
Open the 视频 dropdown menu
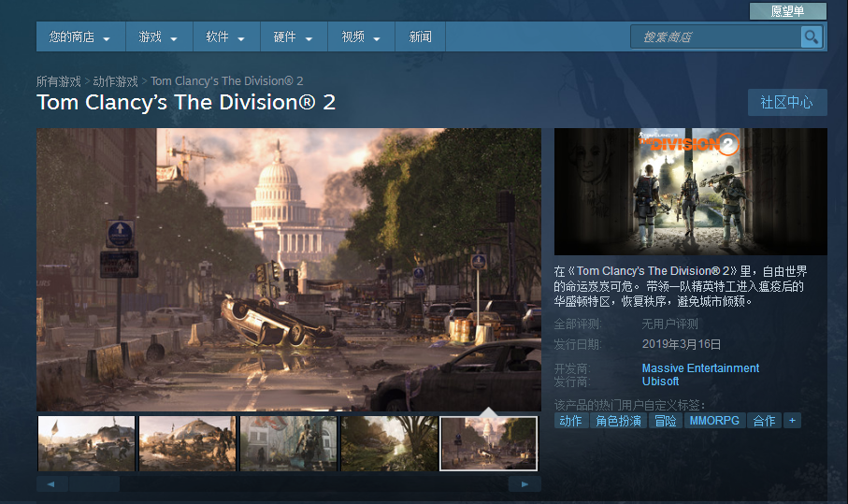361,36
